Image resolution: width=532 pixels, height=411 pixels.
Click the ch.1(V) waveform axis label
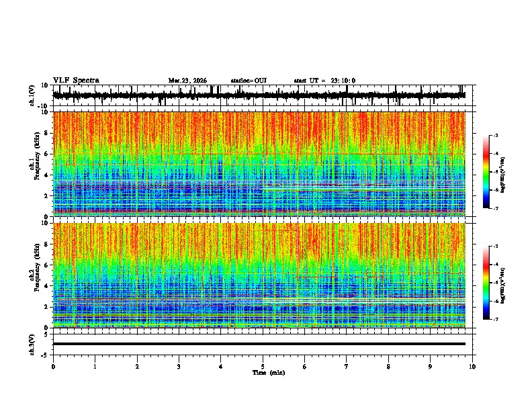click(32, 95)
